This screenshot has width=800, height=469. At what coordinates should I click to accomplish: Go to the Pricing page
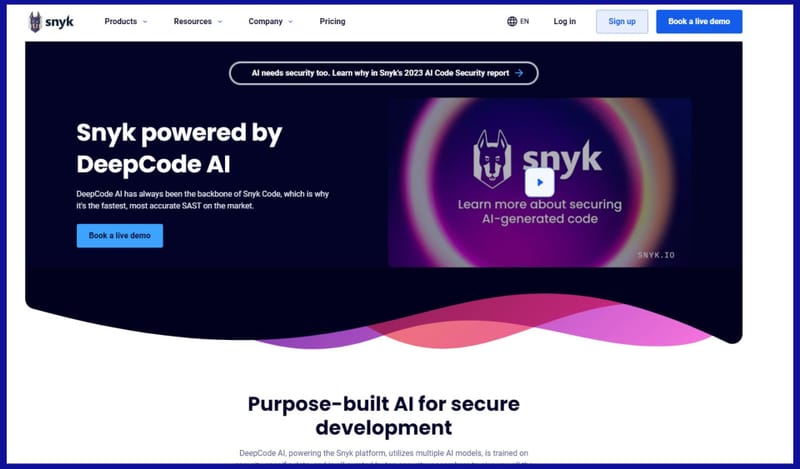[x=333, y=21]
